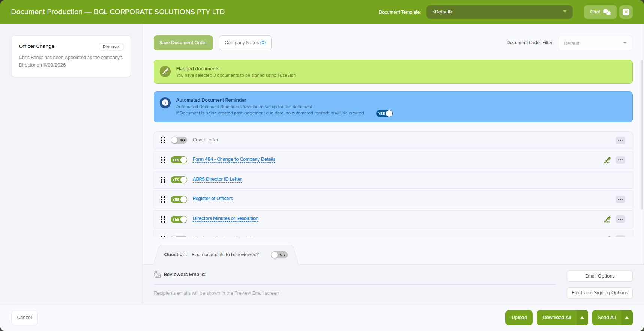Click Save Document Order
This screenshot has height=331, width=644.
(183, 43)
